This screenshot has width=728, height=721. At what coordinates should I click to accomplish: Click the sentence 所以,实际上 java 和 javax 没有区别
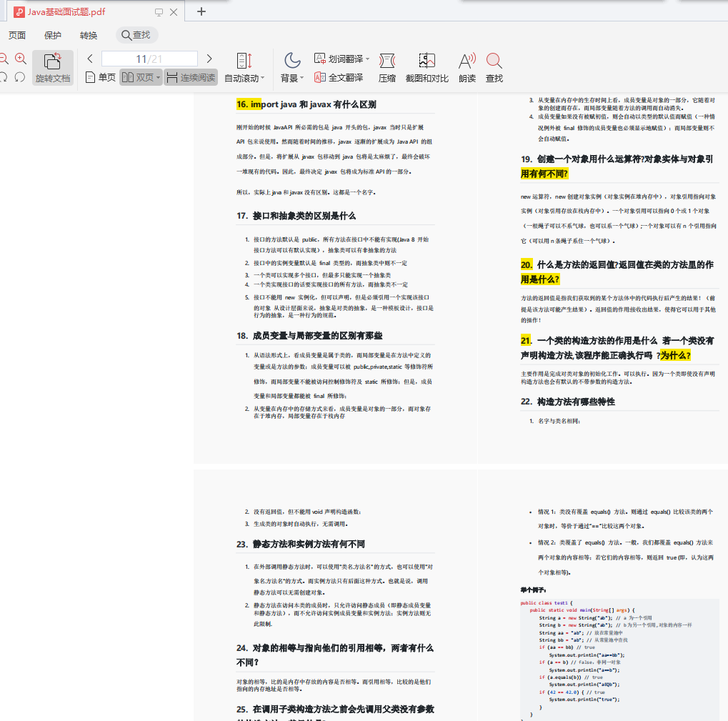(306, 192)
